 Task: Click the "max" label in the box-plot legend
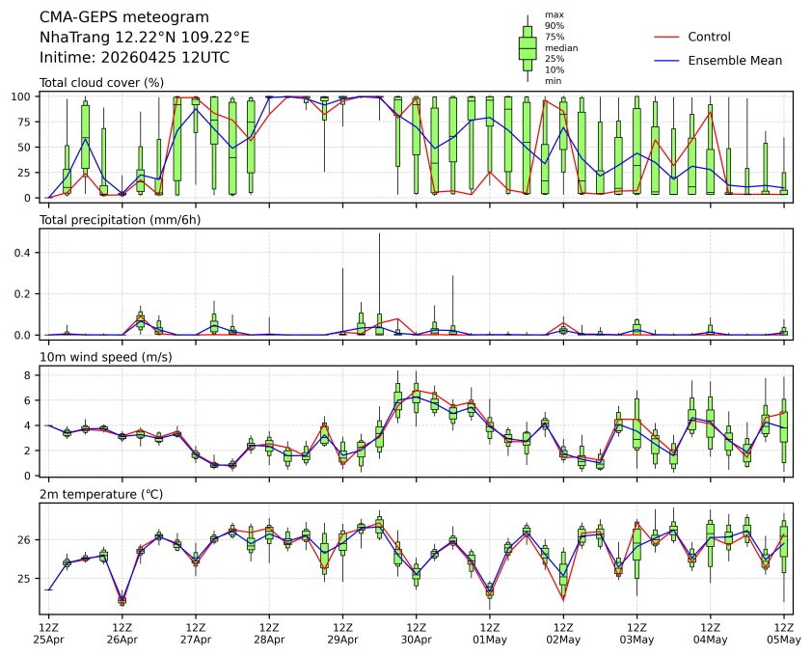[554, 14]
